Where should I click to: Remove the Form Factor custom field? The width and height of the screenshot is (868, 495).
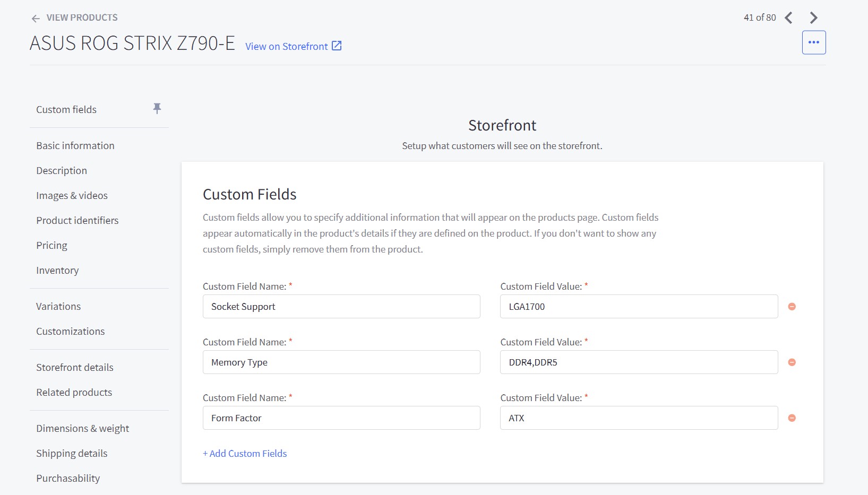tap(792, 418)
